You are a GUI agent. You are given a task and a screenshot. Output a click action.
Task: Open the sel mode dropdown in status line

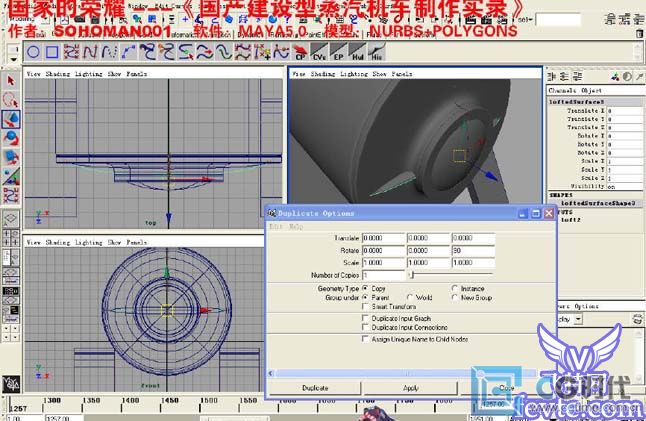(x=525, y=19)
